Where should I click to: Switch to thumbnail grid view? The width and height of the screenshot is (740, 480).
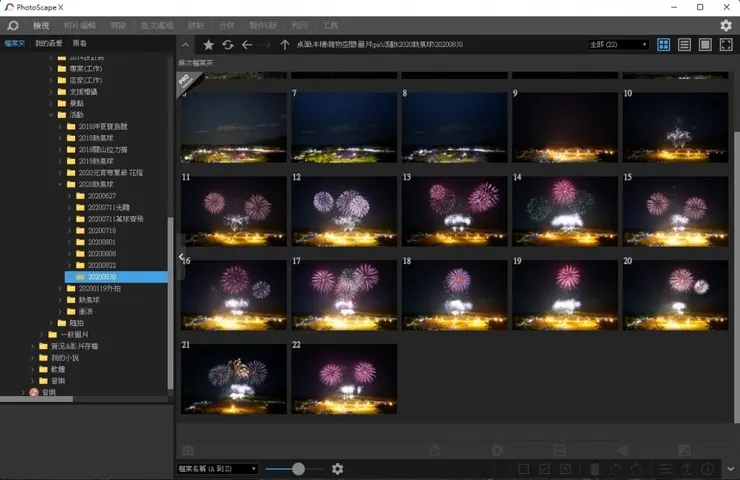click(x=664, y=45)
